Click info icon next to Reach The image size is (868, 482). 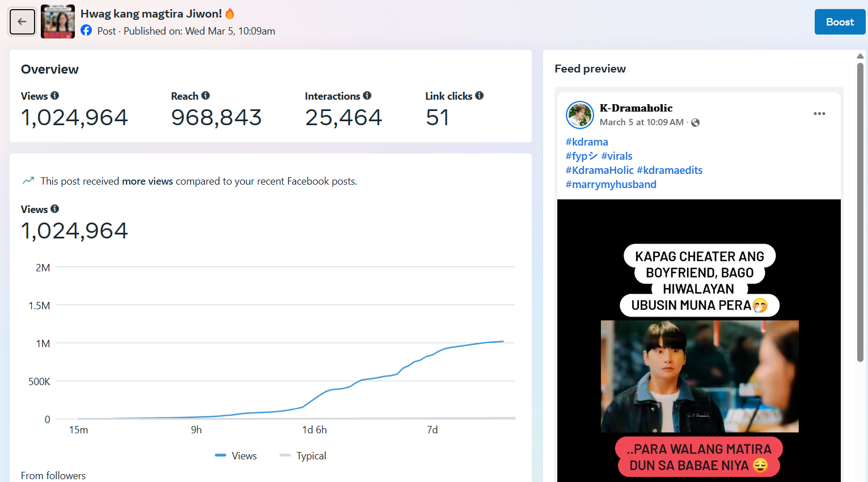(x=205, y=96)
